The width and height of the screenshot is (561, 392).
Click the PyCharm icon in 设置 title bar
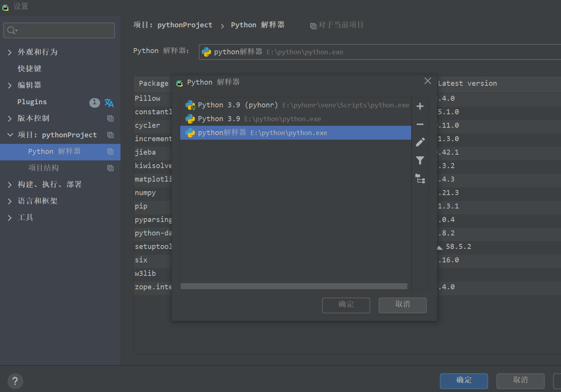pyautogui.click(x=5, y=7)
